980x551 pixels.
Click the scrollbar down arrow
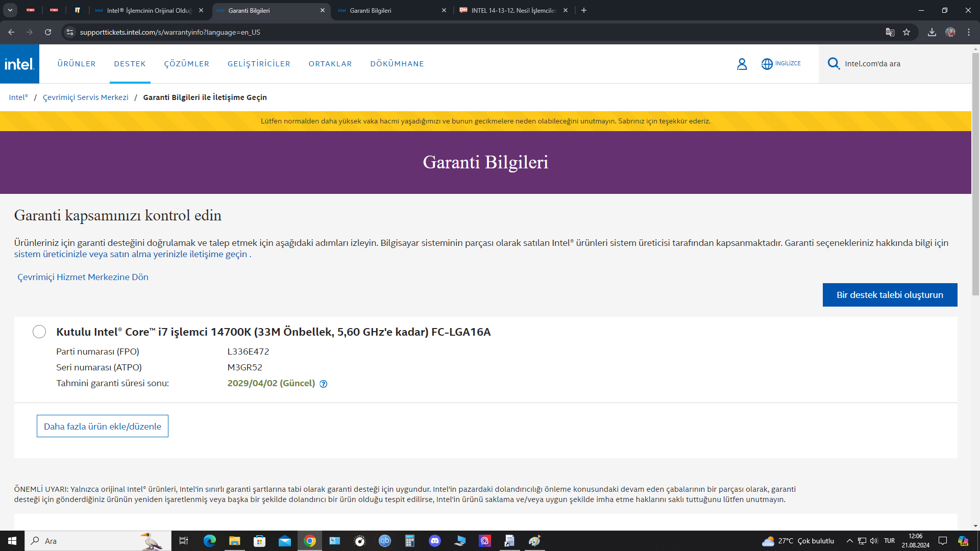pyautogui.click(x=975, y=526)
